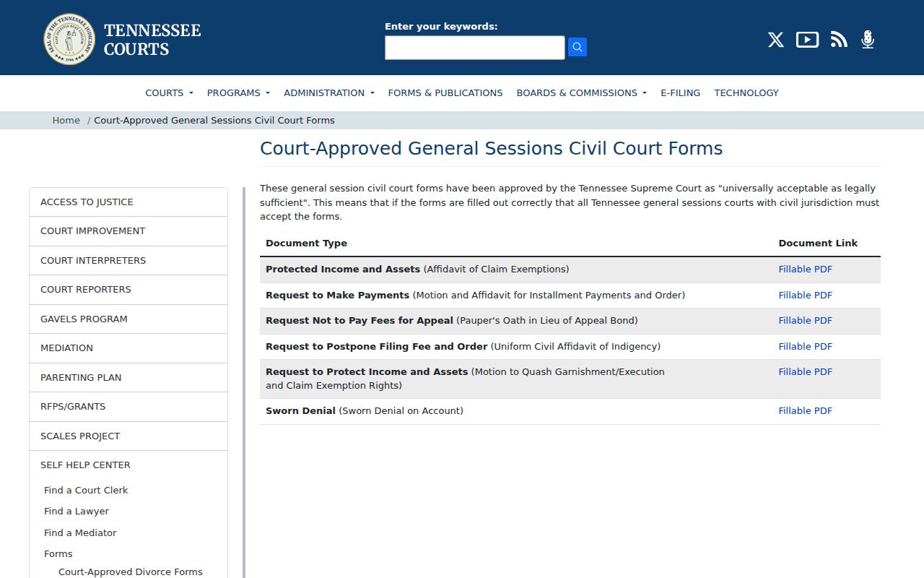
Task: Open the podcast microphone icon
Action: click(868, 40)
